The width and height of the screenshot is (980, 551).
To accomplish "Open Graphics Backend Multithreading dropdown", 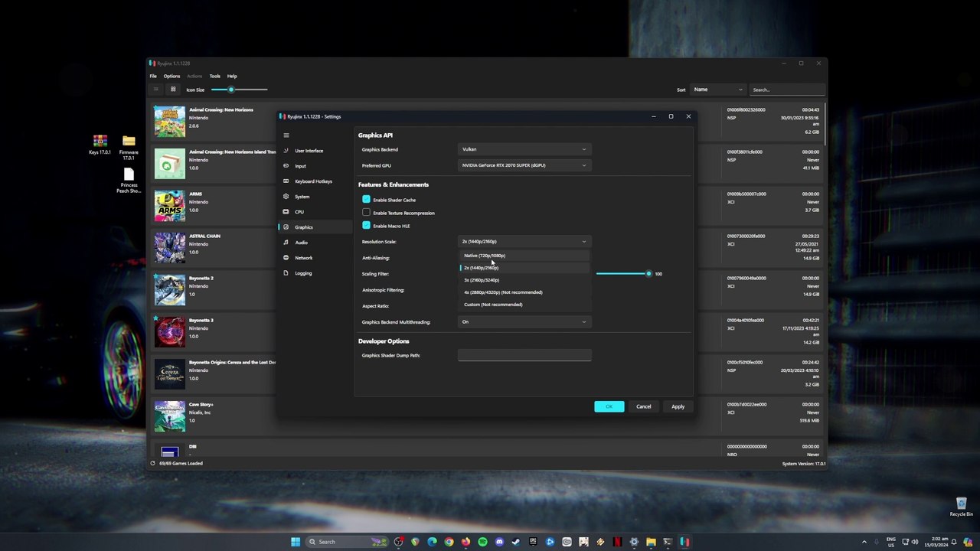I will [x=524, y=322].
